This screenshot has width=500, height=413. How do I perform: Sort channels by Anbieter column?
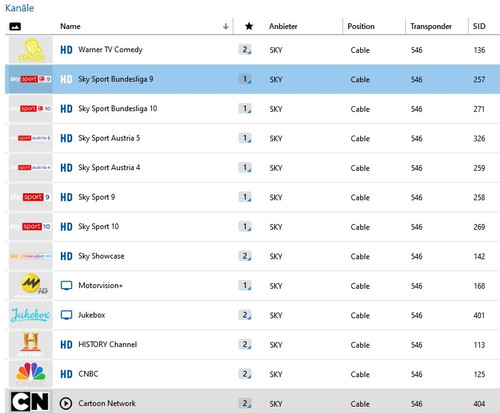click(x=283, y=26)
